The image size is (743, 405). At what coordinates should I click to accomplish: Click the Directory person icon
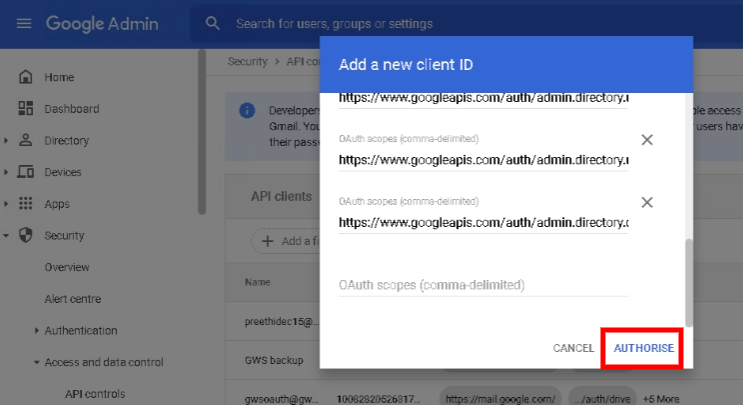26,140
